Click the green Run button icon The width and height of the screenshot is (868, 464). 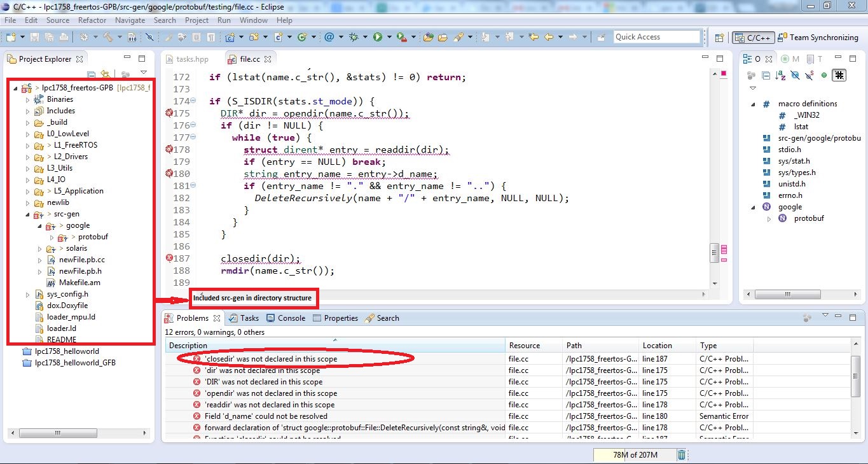tap(378, 37)
